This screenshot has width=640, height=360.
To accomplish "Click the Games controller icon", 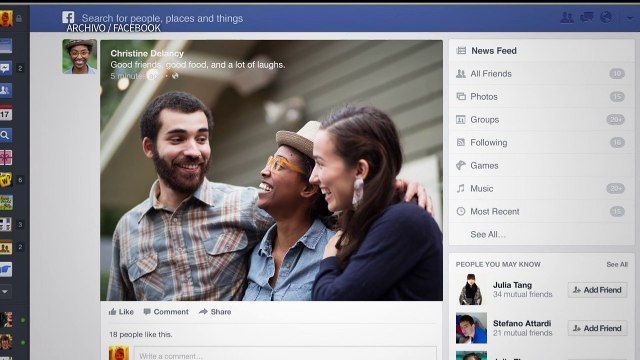I will tap(461, 165).
